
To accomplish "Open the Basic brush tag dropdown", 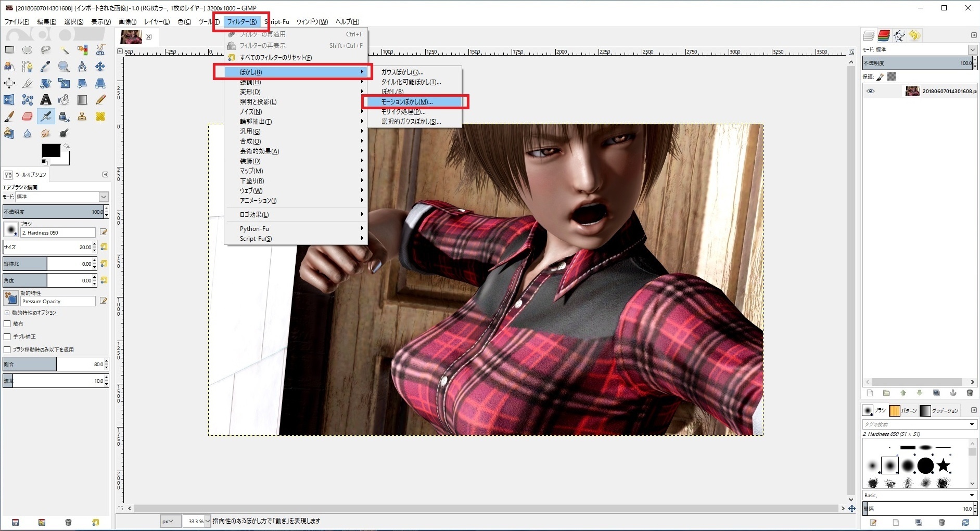I will pyautogui.click(x=919, y=495).
